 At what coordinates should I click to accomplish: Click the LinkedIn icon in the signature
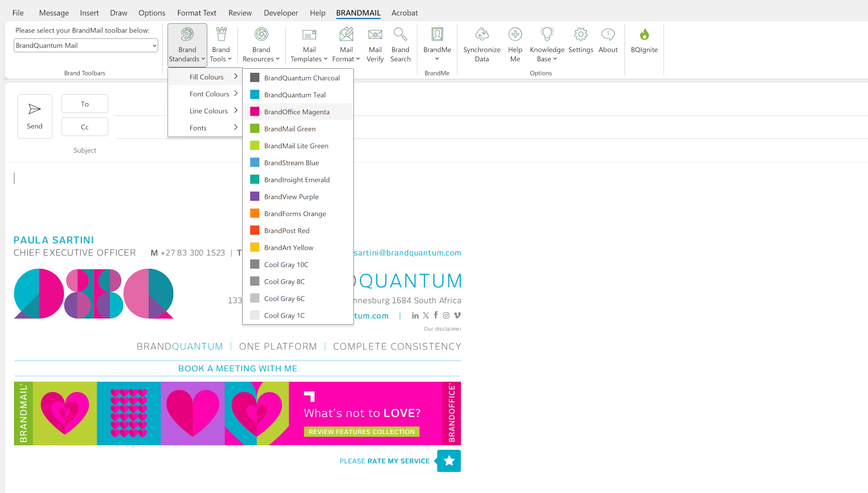click(415, 315)
